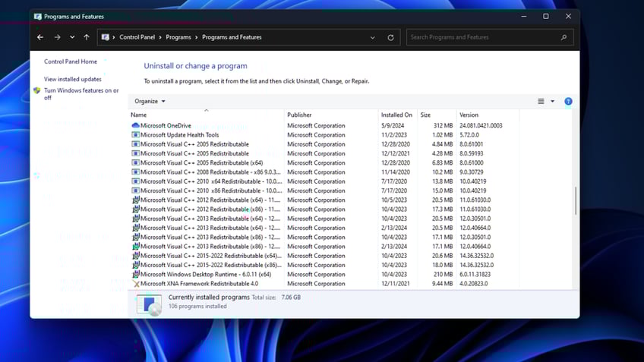Click the 12/11/2021 install date on XNA row

tap(395, 284)
